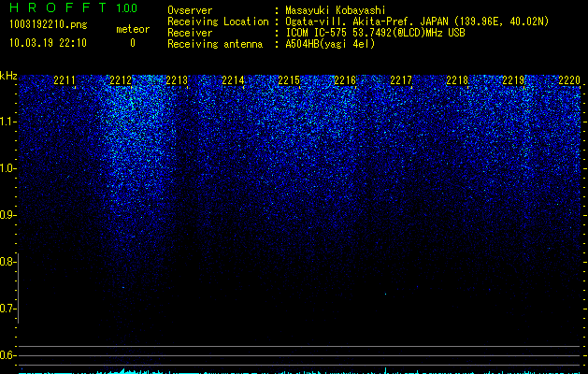
Task: Click the 0.7 frequency axis label
Action: coord(7,309)
